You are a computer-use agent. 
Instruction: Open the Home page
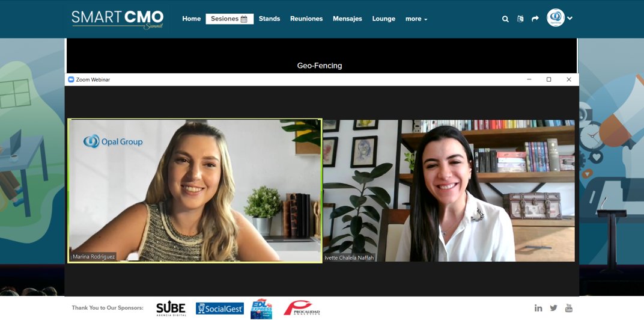[192, 19]
